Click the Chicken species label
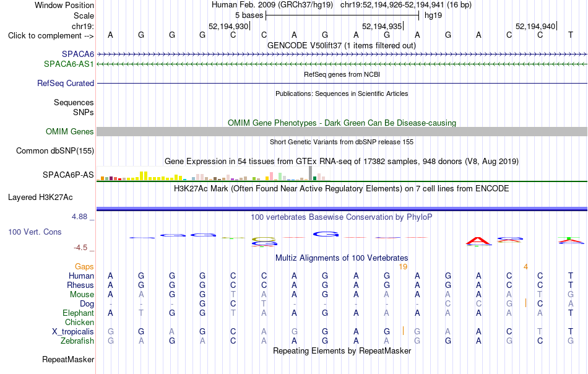 pos(79,322)
